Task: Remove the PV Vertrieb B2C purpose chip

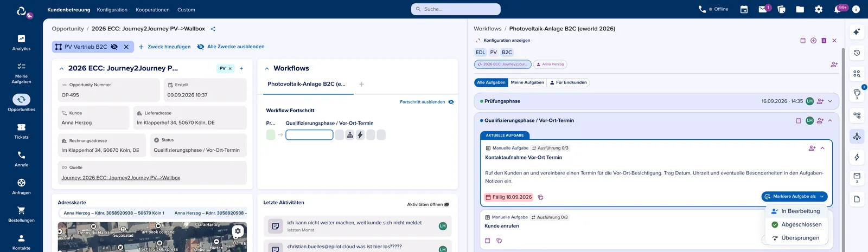Action: click(126, 47)
